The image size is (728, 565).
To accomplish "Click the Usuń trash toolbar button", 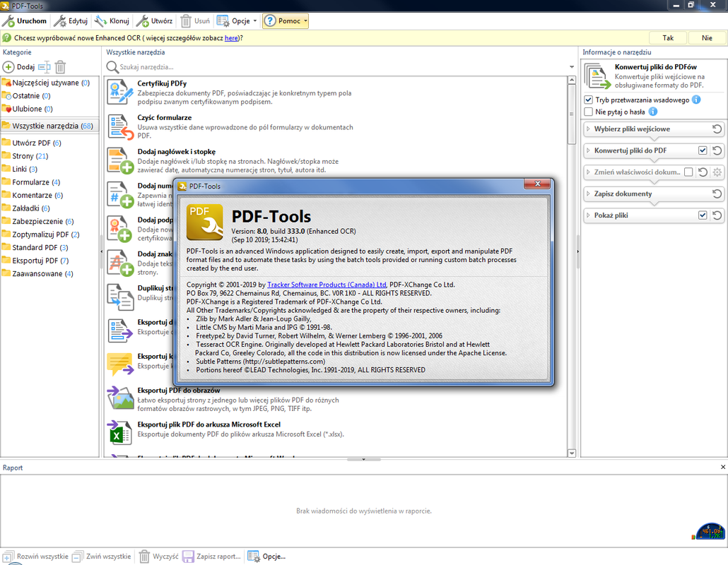I will (x=195, y=21).
